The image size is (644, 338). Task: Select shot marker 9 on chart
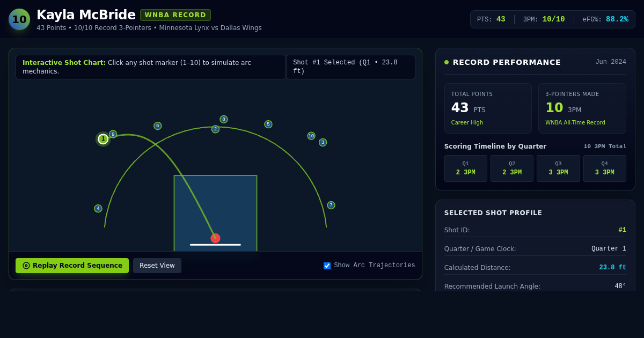(113, 134)
